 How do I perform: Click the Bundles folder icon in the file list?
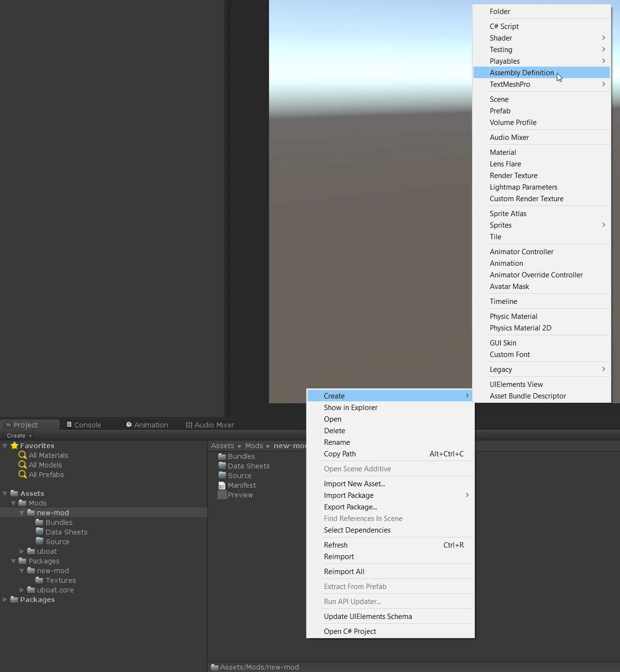click(x=222, y=456)
